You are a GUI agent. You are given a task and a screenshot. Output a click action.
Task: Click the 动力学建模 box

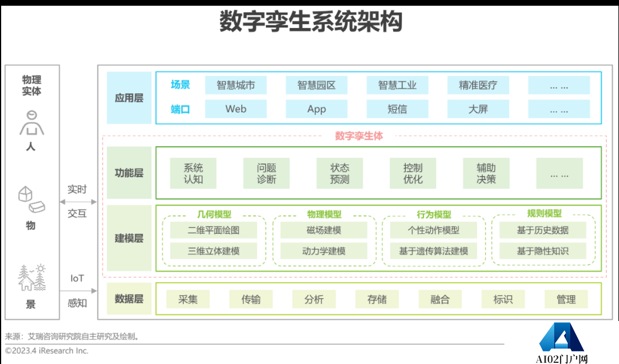pyautogui.click(x=324, y=251)
